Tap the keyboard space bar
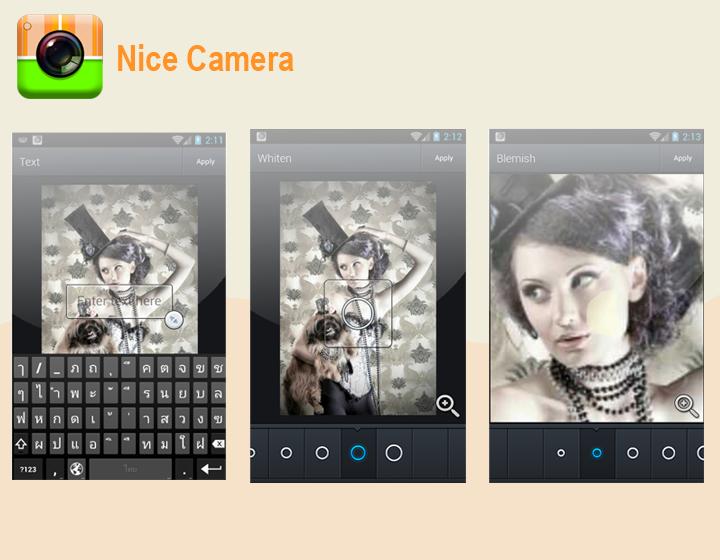This screenshot has height=560, width=720. pos(130,469)
